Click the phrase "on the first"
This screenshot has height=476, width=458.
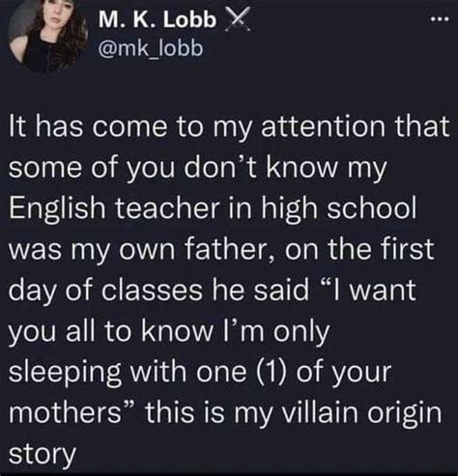pos(359,249)
